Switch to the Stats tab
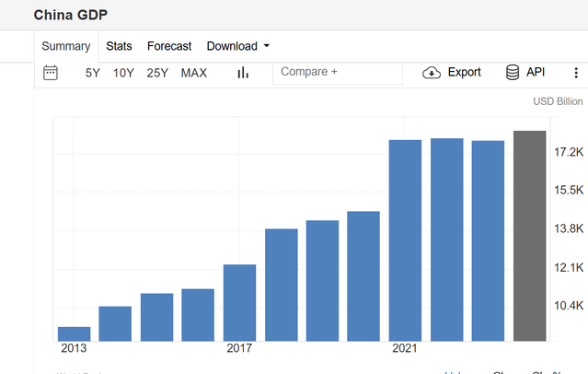 (119, 46)
